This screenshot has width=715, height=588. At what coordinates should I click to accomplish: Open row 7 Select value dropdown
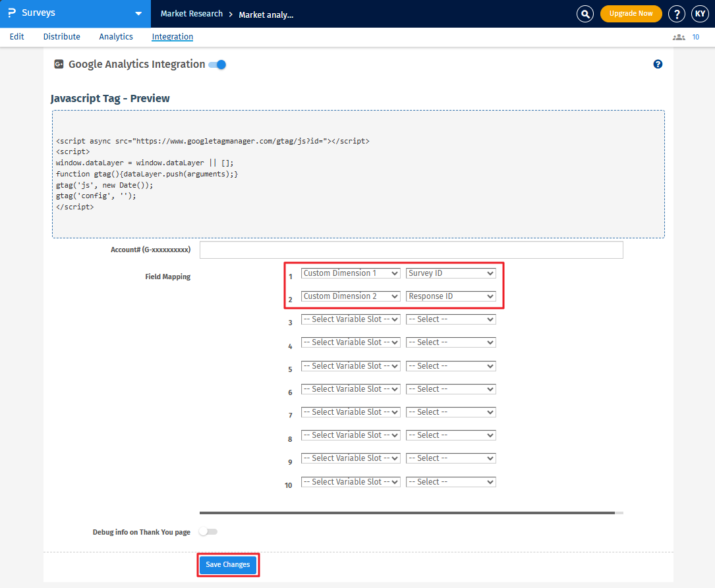pyautogui.click(x=451, y=412)
